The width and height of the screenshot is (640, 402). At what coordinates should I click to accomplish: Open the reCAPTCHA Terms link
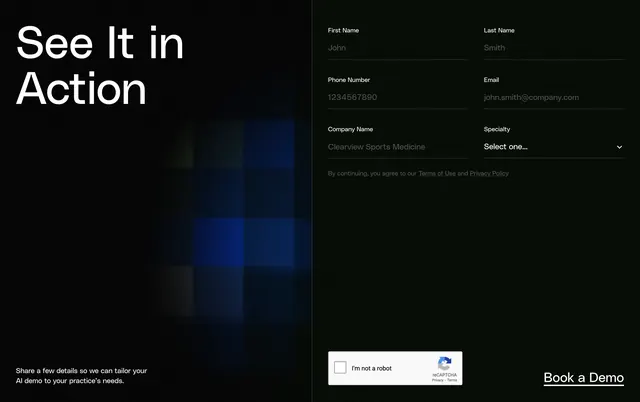click(452, 380)
